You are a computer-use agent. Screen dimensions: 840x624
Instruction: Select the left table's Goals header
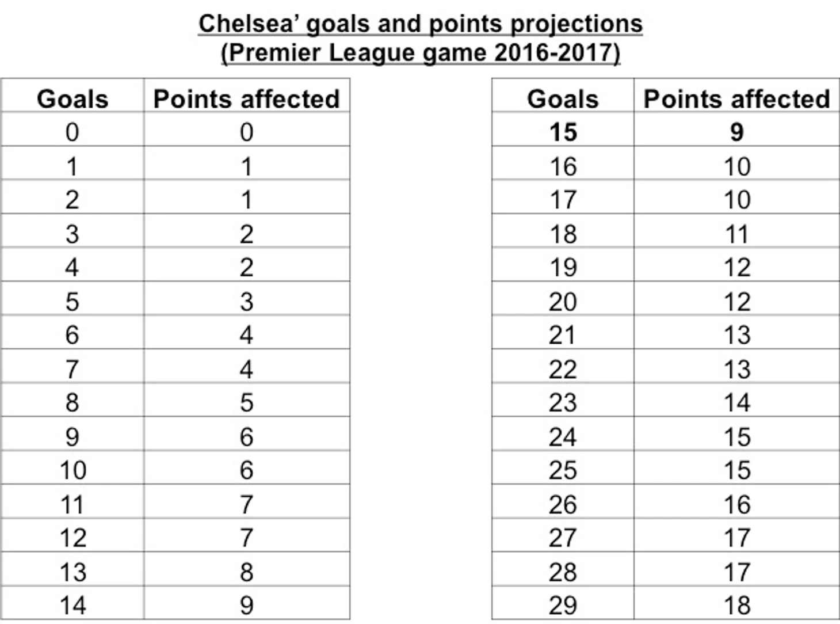72,99
